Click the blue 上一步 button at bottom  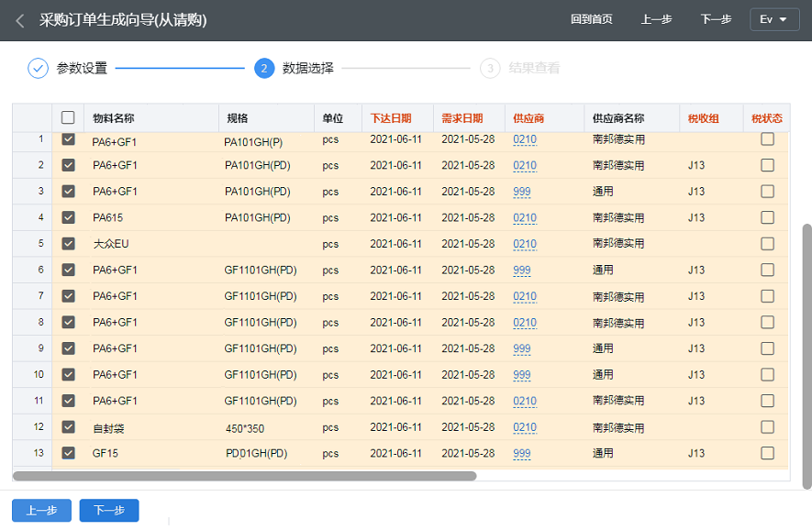41,511
